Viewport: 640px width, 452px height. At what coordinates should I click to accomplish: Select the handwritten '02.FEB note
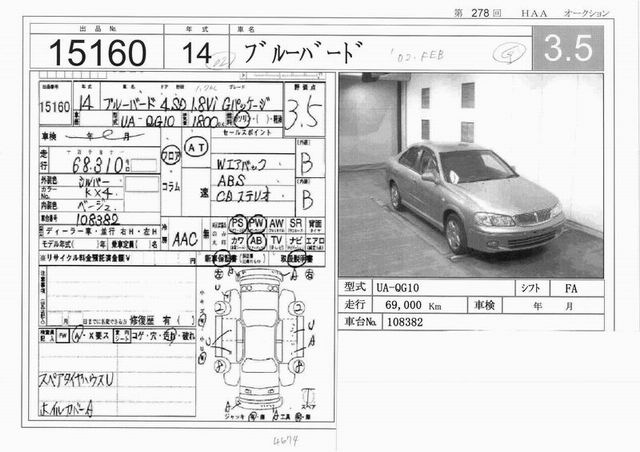click(x=416, y=56)
